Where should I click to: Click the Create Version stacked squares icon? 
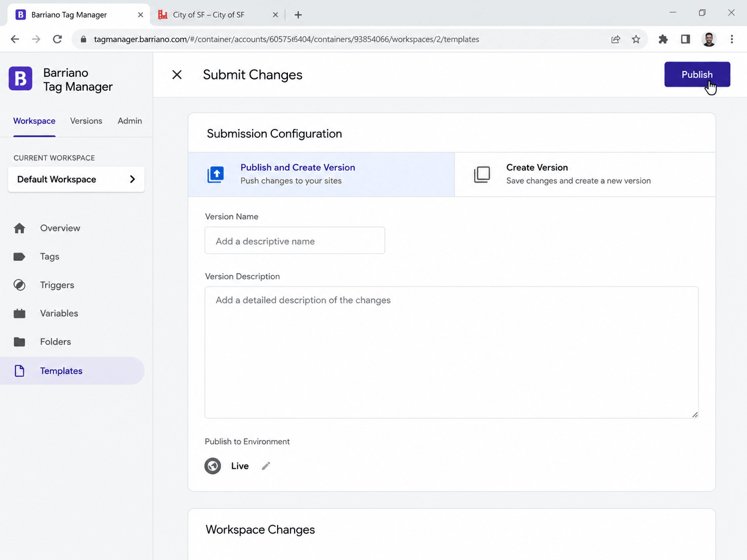[x=482, y=174]
